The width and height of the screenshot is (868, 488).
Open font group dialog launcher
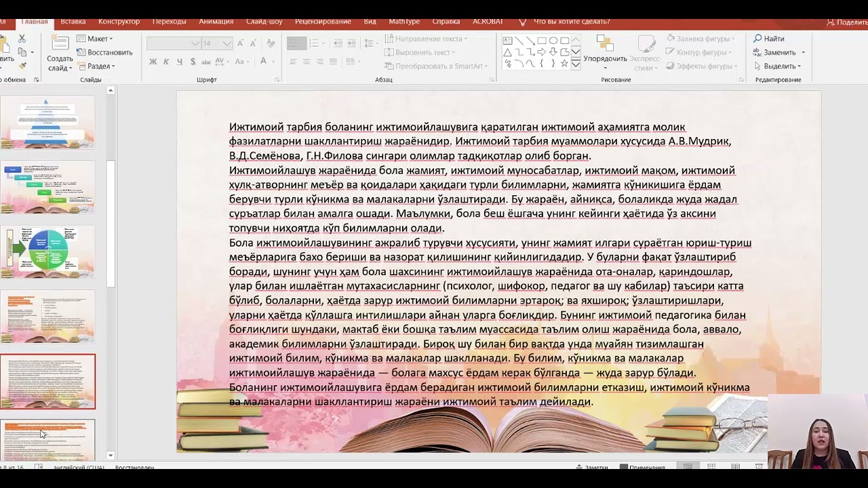point(277,80)
